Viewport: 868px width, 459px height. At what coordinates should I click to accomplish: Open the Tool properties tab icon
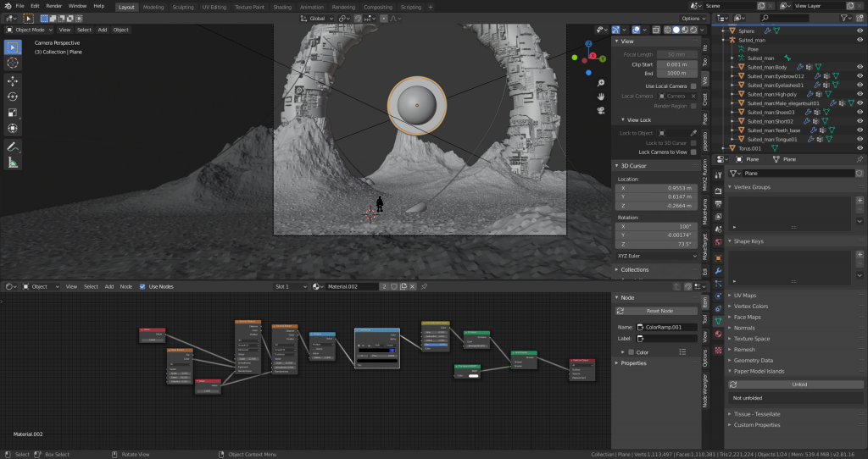click(x=719, y=175)
